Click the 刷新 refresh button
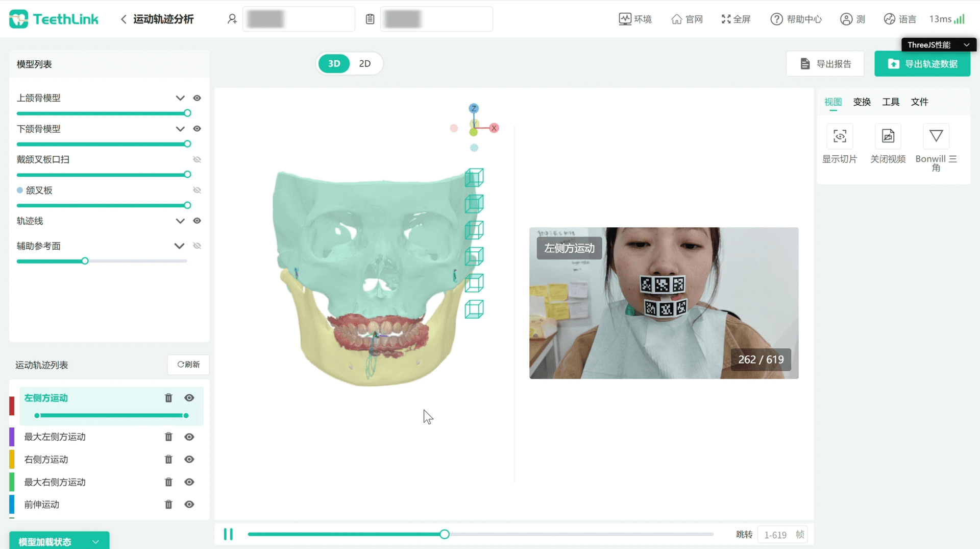980x549 pixels. [188, 365]
